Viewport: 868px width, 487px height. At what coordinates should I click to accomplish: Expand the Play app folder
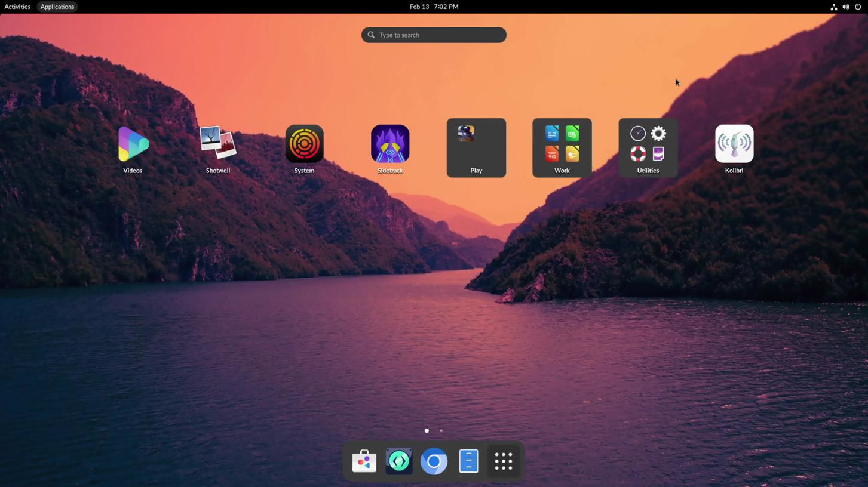click(476, 147)
